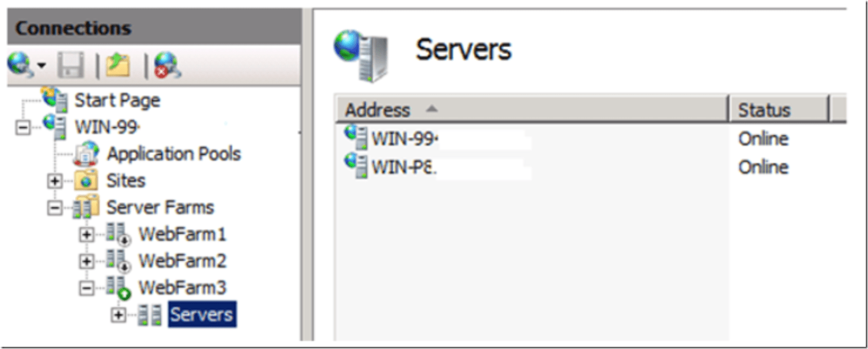Click the WIN-P8 server row icon

356,166
